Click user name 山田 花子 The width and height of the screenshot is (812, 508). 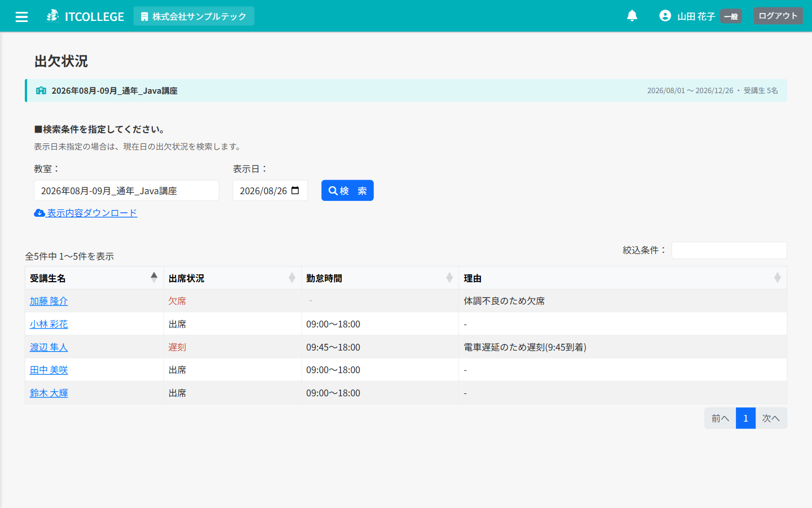[x=696, y=16]
